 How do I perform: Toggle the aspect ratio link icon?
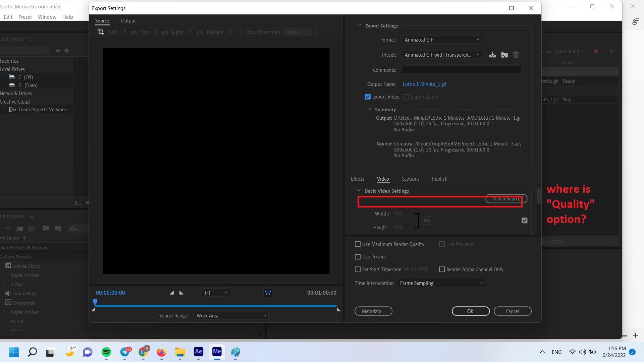[x=427, y=221]
